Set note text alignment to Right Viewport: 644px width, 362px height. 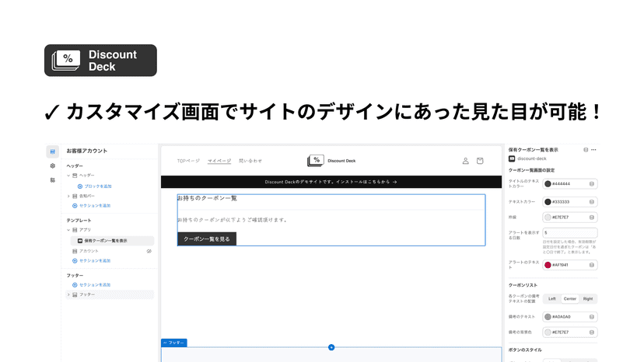(x=588, y=299)
